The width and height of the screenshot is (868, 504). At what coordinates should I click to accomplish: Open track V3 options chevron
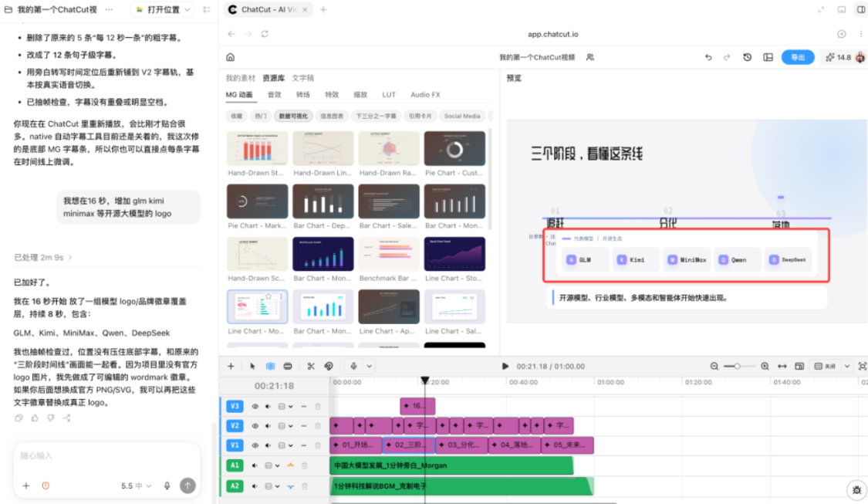pos(291,407)
